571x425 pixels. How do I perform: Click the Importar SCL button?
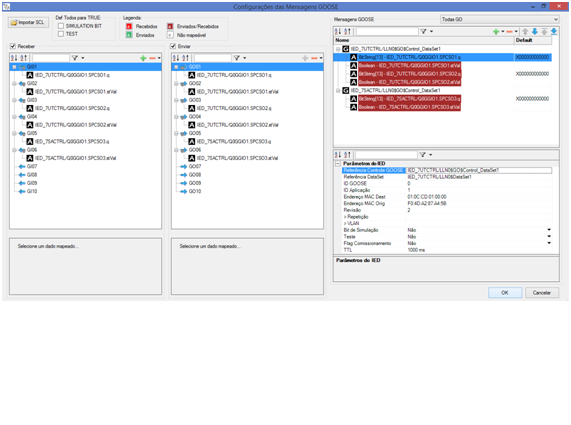click(28, 23)
